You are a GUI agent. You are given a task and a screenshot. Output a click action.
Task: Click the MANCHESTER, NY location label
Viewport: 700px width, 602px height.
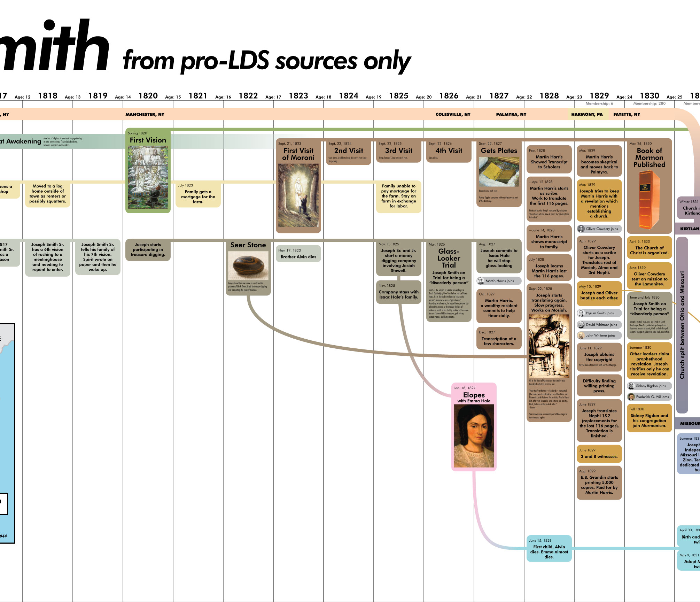pos(145,114)
